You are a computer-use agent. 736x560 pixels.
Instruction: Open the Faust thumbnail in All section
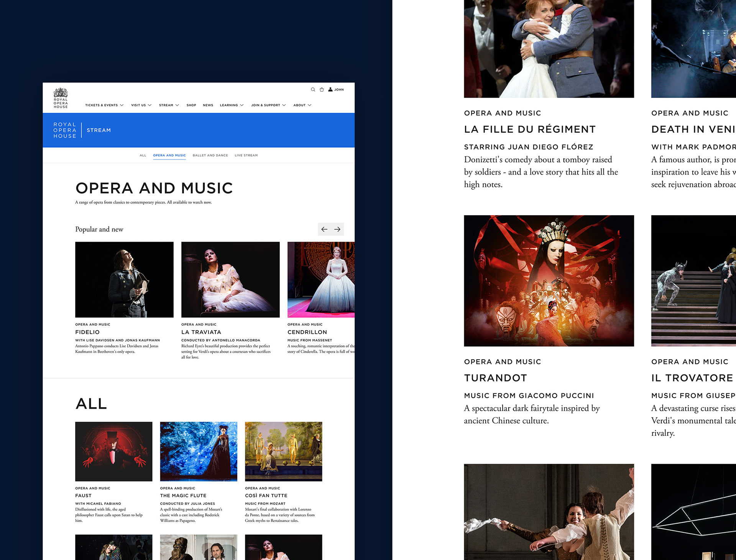[x=114, y=452]
